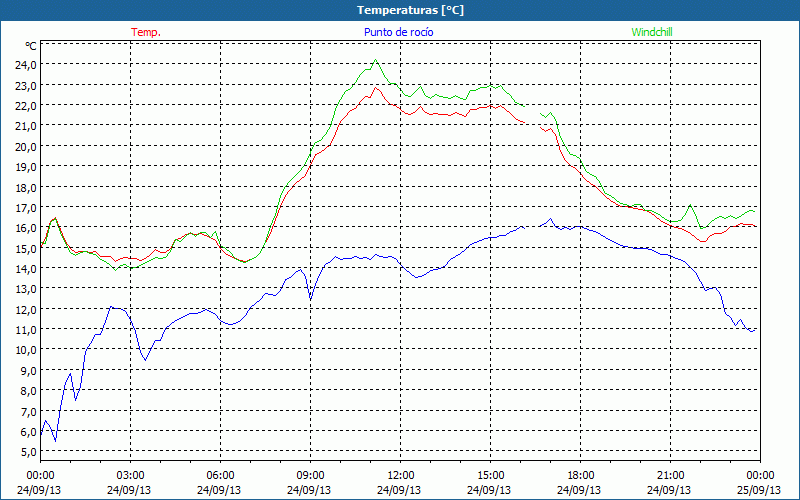Click the blue dew point dip near 09:00
800x500 pixels.
(x=310, y=298)
